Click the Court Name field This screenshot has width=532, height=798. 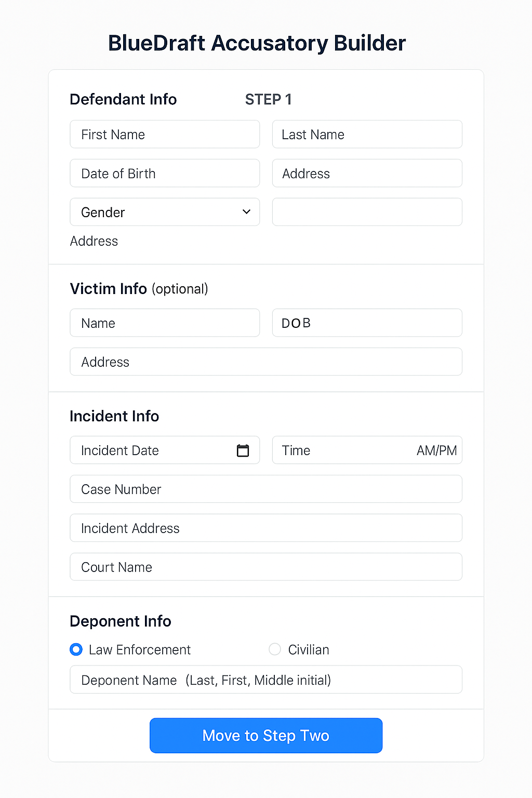266,567
